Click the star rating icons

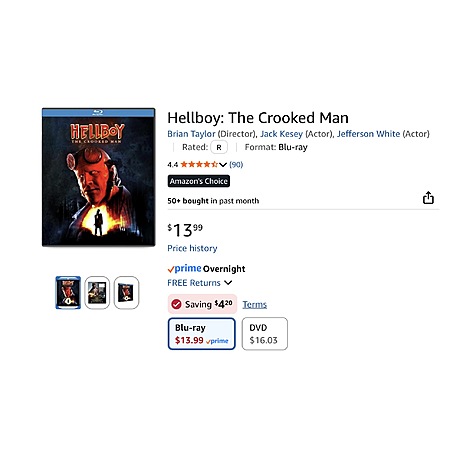(199, 164)
